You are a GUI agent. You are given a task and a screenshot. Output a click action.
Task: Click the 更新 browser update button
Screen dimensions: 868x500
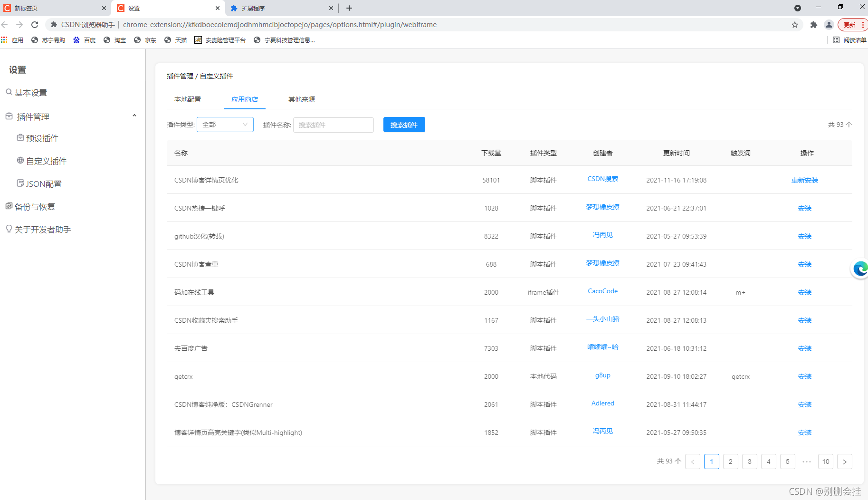pos(852,25)
